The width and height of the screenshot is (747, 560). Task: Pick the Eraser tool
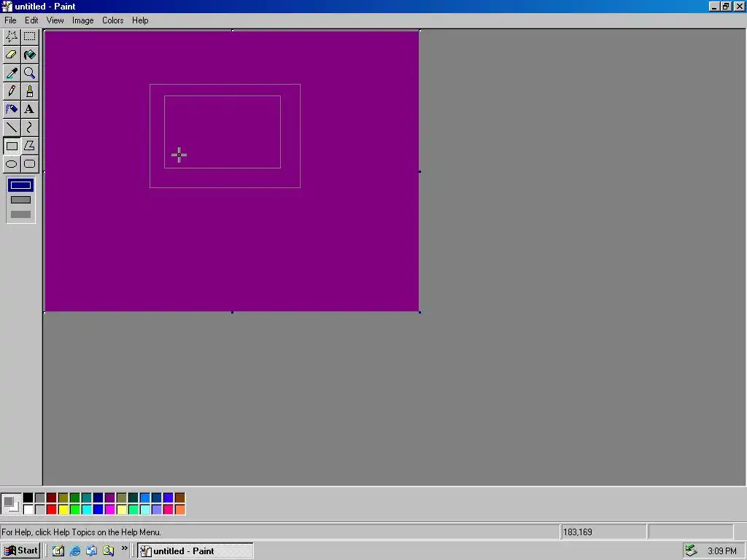tap(12, 55)
